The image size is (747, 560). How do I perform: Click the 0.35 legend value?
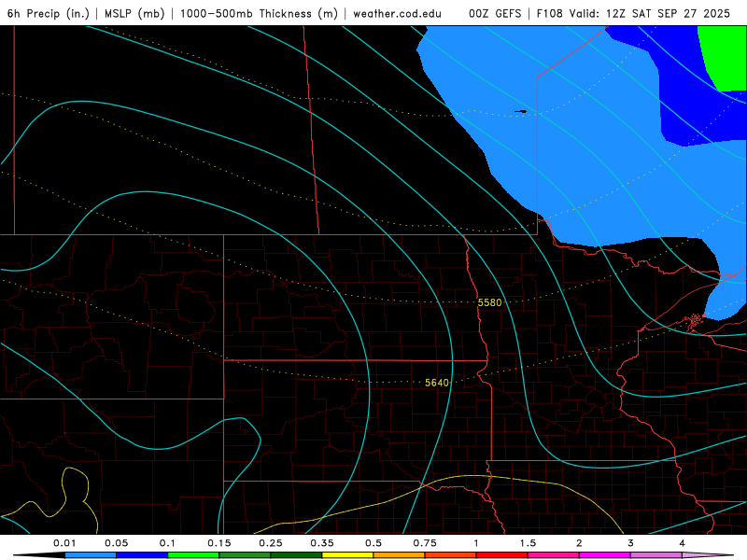pyautogui.click(x=322, y=543)
